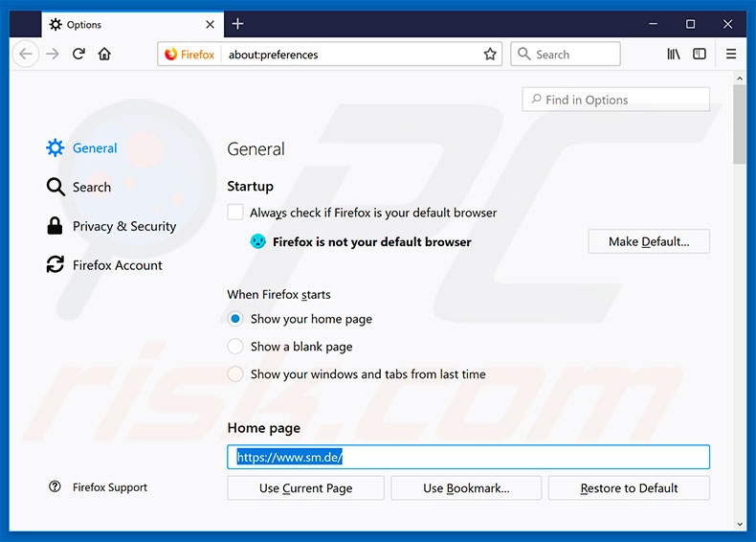Open the Firefox Support link
The height and width of the screenshot is (542, 756).
pyautogui.click(x=98, y=487)
